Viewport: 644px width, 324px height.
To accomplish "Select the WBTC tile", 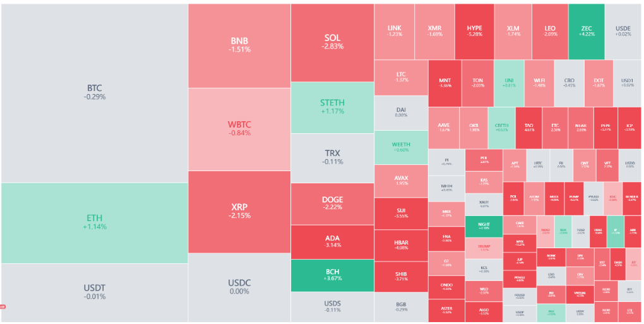I will pos(239,129).
